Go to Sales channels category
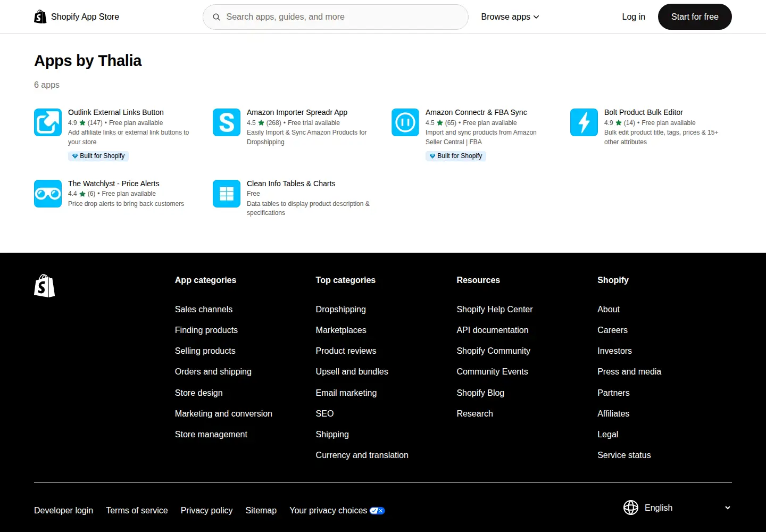Screen dimensions: 766x532 coord(204,309)
